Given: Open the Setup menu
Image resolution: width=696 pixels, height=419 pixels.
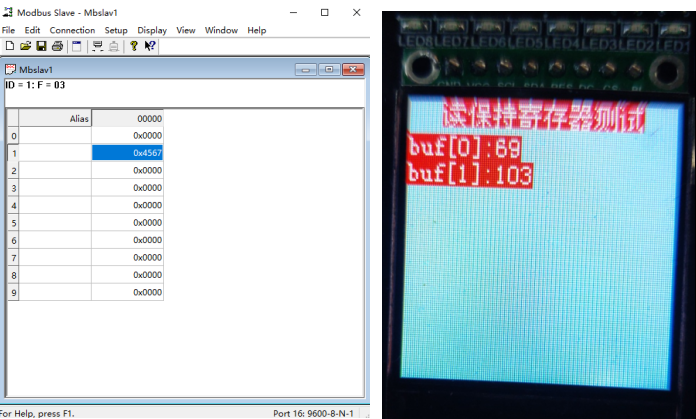Looking at the screenshot, I should point(116,30).
